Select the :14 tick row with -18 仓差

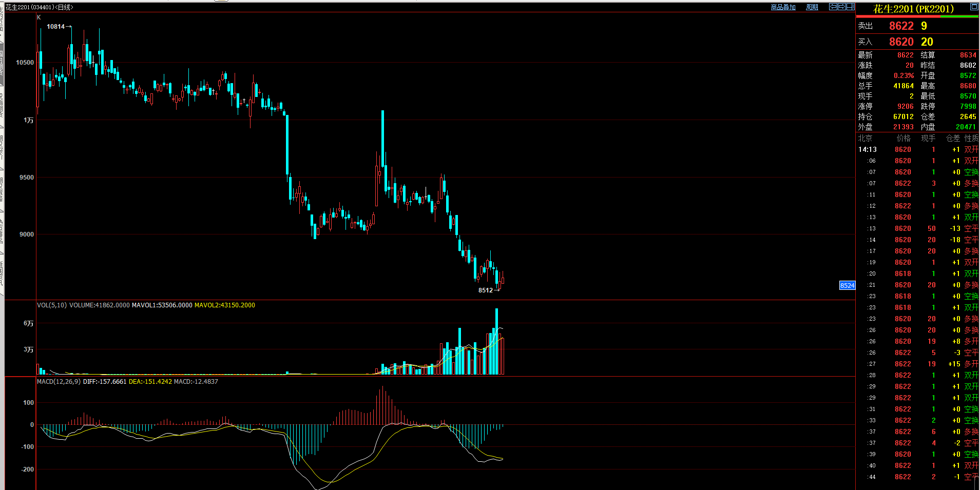(918, 240)
